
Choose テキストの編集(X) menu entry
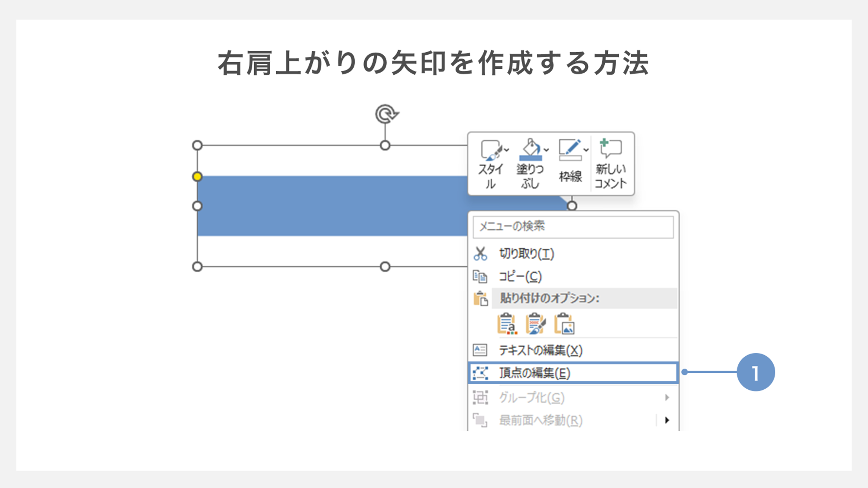[573, 350]
